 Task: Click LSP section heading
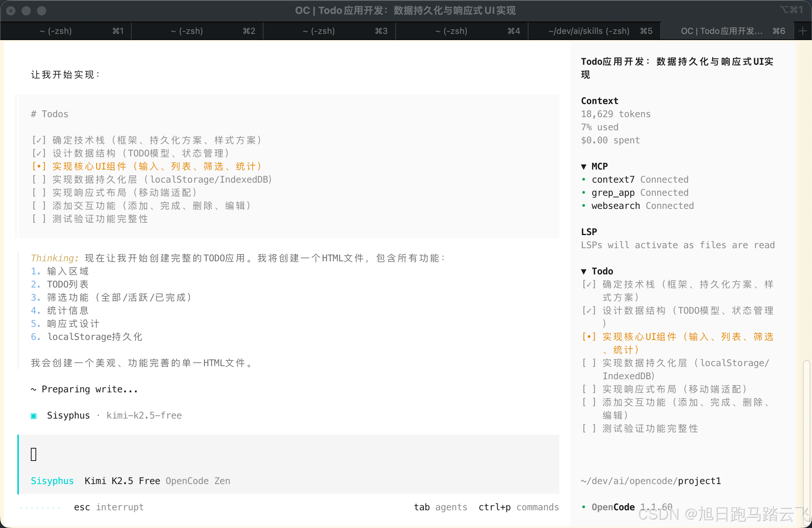(589, 232)
